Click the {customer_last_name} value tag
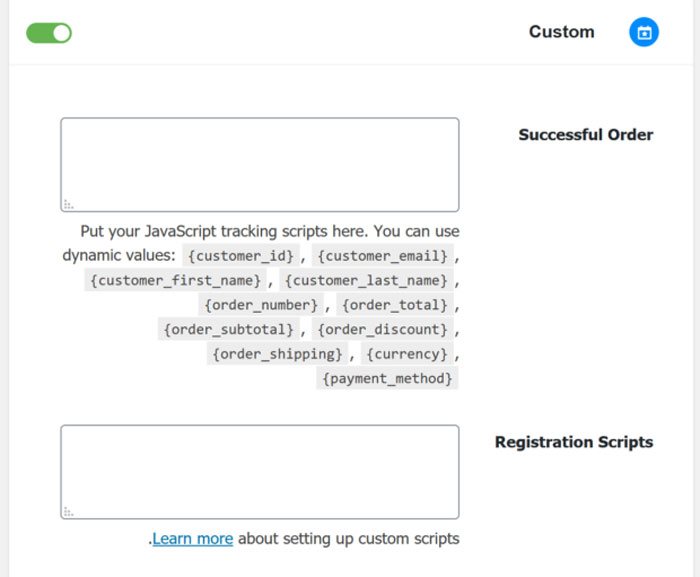The width and height of the screenshot is (700, 577). (366, 280)
